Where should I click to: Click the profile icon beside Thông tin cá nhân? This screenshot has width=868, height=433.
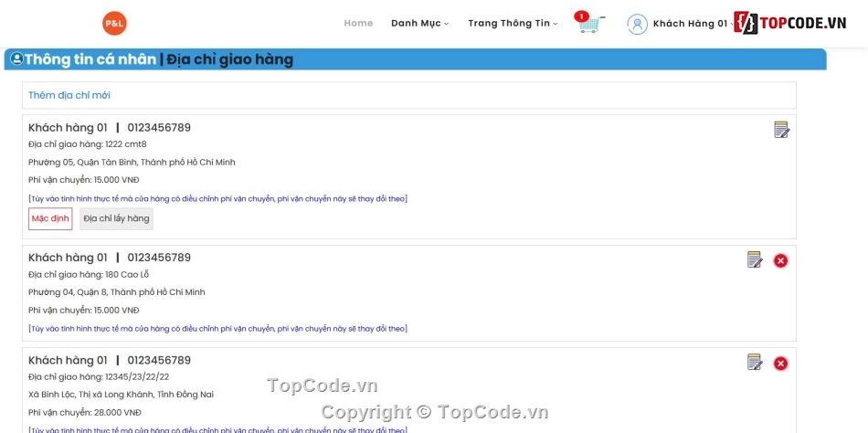(x=16, y=58)
